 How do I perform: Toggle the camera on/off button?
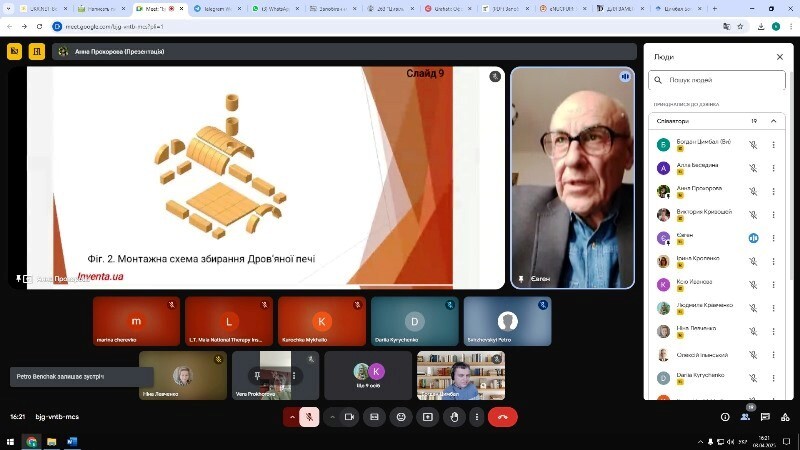pos(350,417)
